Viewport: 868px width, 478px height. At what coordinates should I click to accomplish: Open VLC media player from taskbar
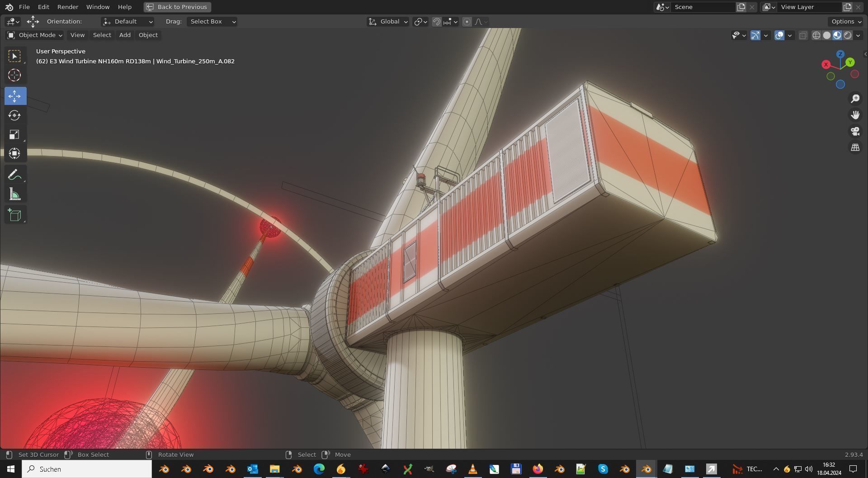(x=472, y=469)
